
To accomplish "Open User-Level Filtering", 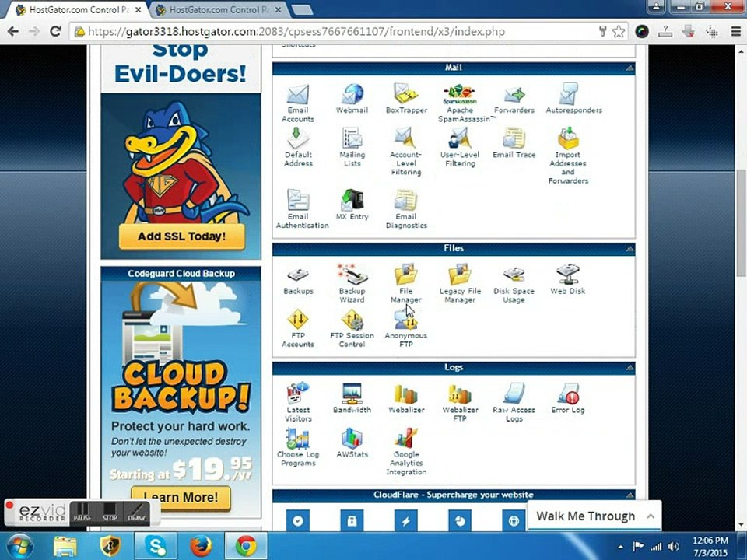I will click(460, 148).
